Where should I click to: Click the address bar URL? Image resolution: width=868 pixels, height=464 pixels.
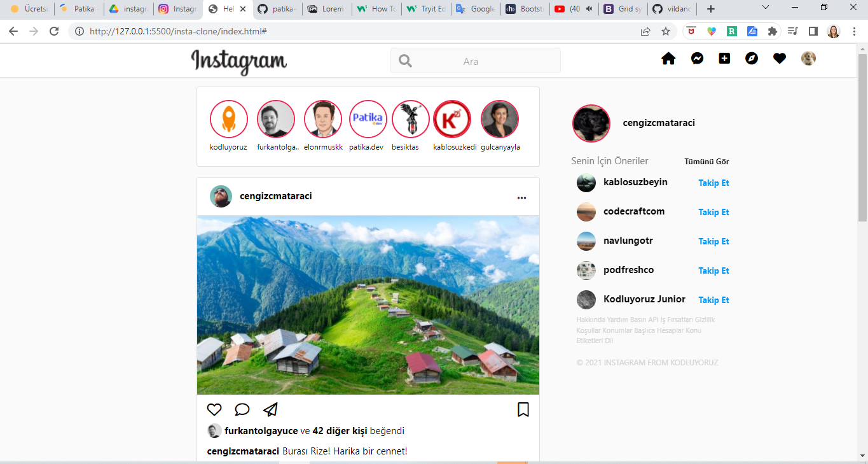tap(177, 31)
